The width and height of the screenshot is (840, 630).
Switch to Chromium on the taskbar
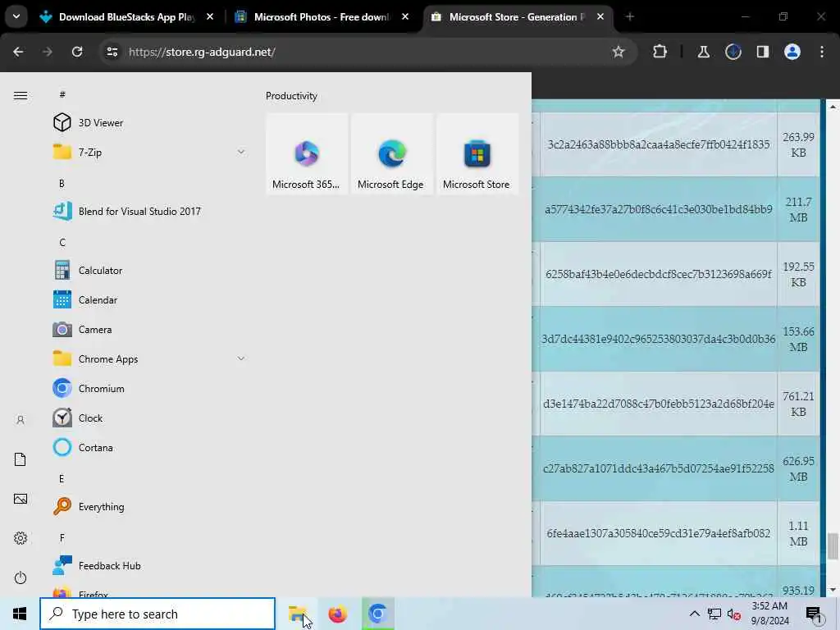coord(377,614)
